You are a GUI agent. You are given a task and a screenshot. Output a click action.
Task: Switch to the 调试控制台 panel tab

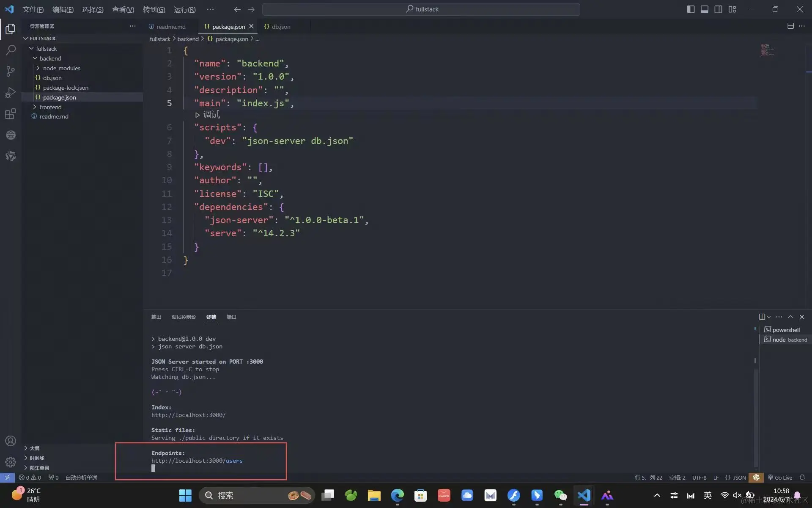[184, 317]
